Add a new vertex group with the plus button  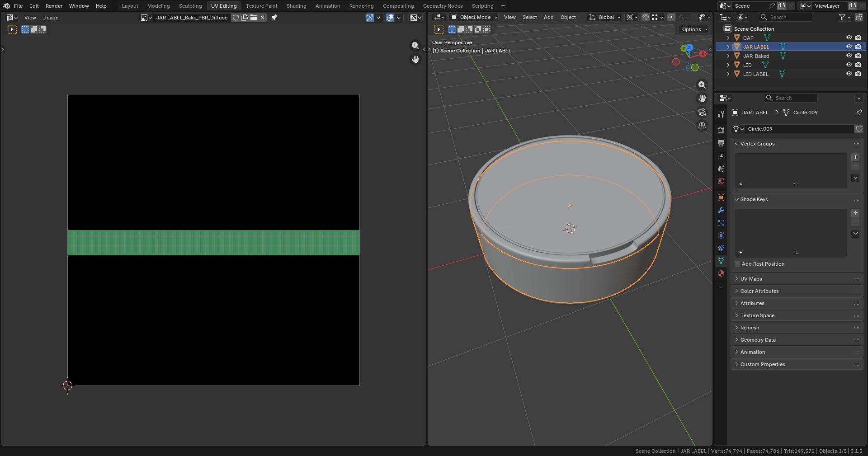click(855, 157)
